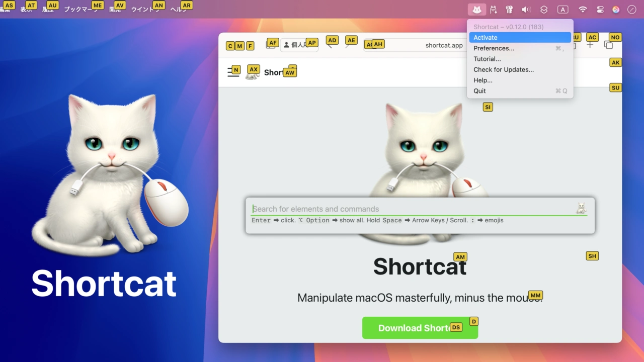
Task: Open Control Center from the menu bar
Action: pos(600,10)
